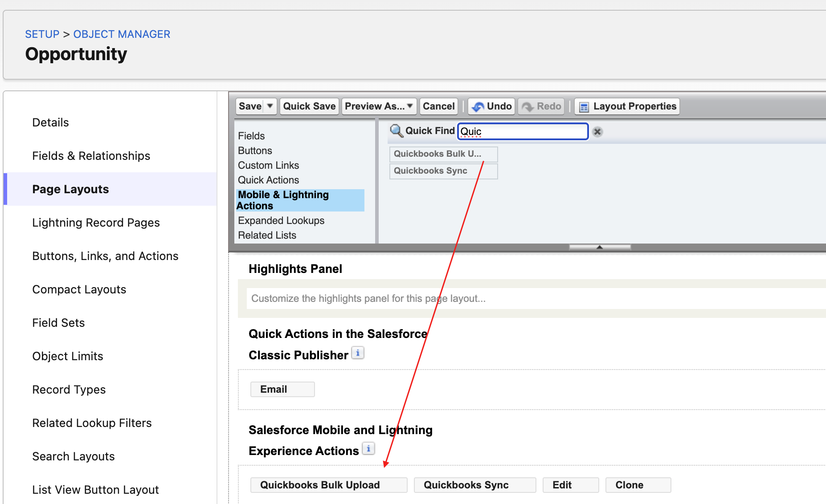Select the Clone action in Lightning actions
826x504 pixels.
(638, 485)
